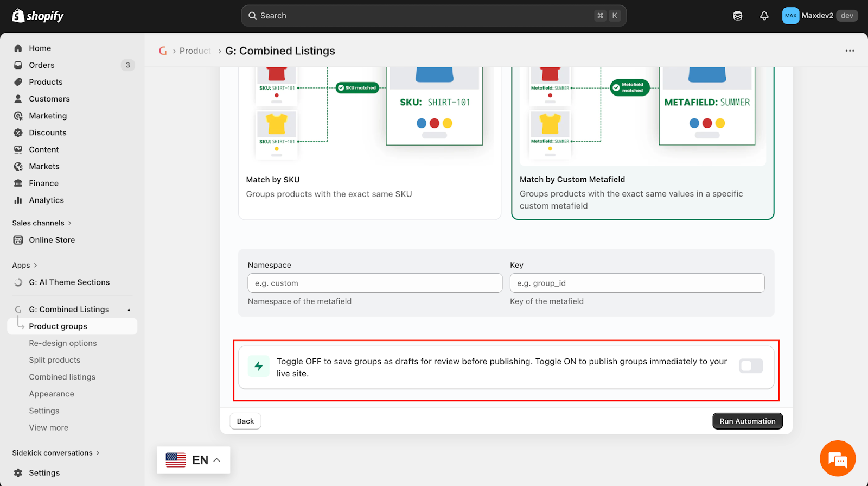Click the Discounts badge icon
This screenshot has width=868, height=486.
click(18, 132)
